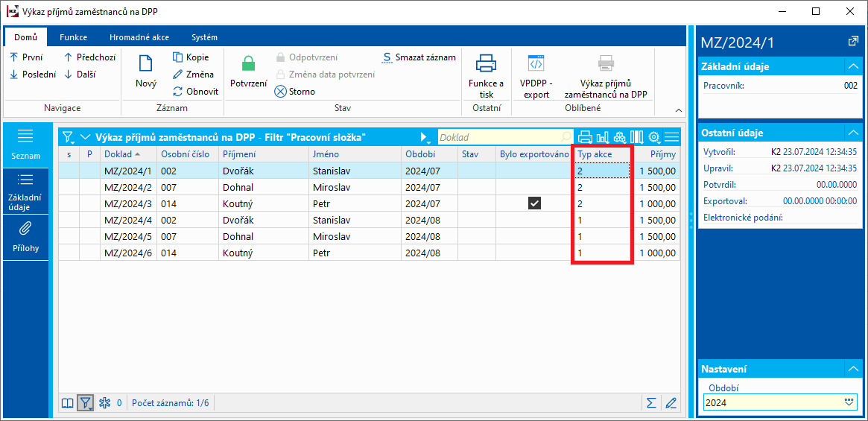Click Bylo exportováno column header
The width and height of the screenshot is (868, 421).
(x=534, y=154)
